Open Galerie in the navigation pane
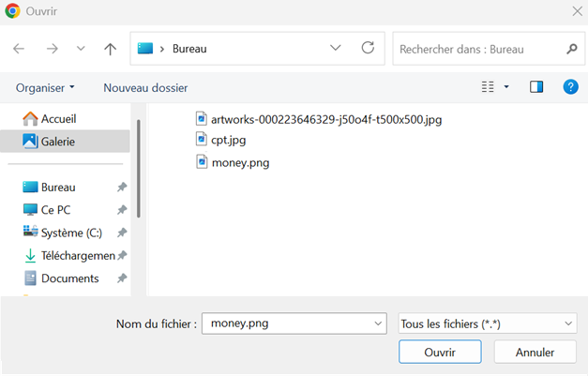The image size is (588, 376). pyautogui.click(x=57, y=142)
